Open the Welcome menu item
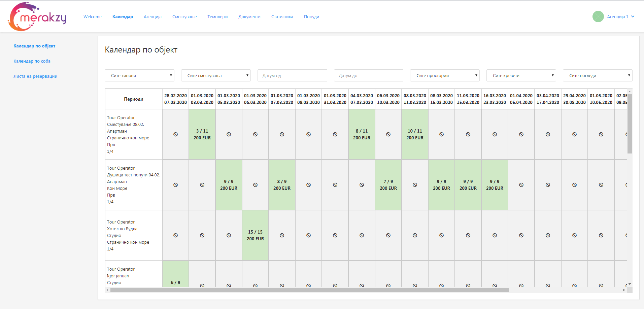 93,16
